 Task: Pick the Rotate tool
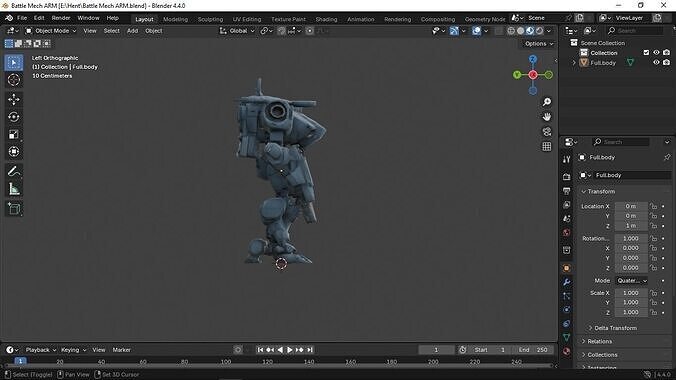(14, 117)
